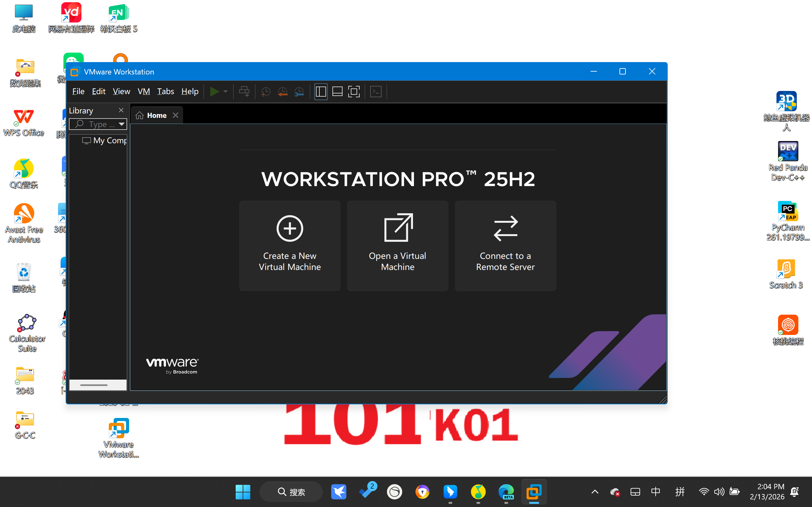Toggle the thumbnail bar view
Image resolution: width=812 pixels, height=507 pixels.
[x=337, y=92]
